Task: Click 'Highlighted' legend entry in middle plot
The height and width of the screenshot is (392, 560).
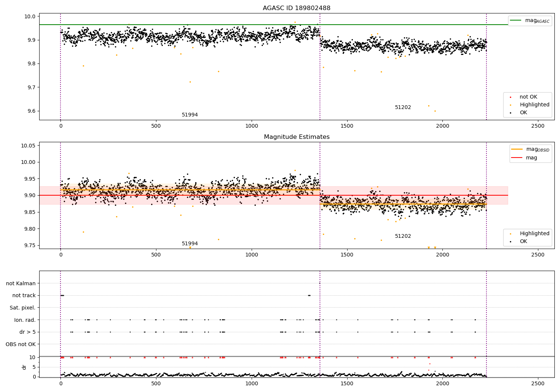Action: coord(534,234)
